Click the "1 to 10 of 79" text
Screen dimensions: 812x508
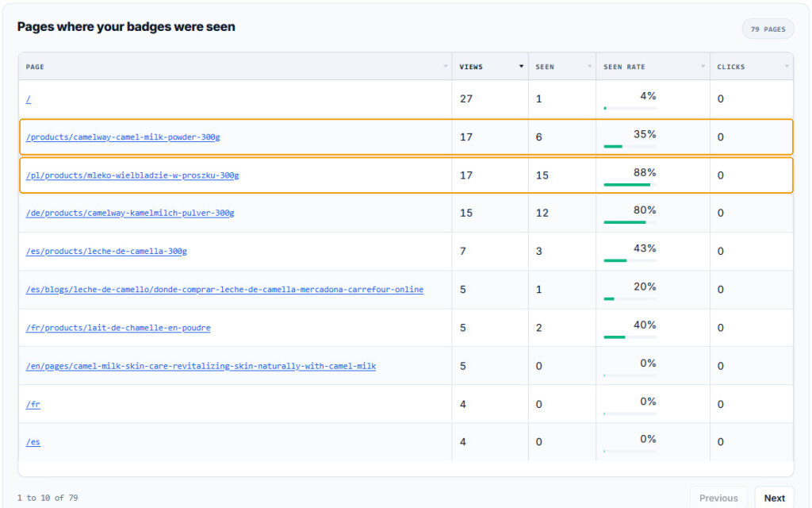48,498
